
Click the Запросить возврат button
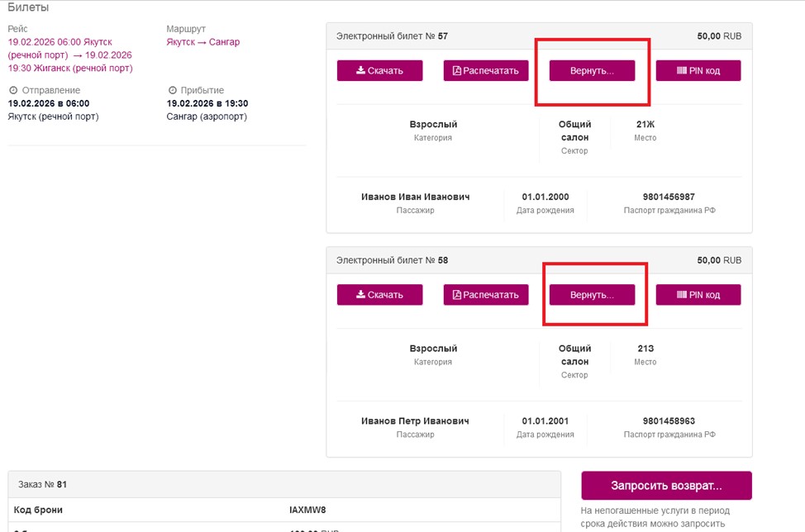pos(666,485)
